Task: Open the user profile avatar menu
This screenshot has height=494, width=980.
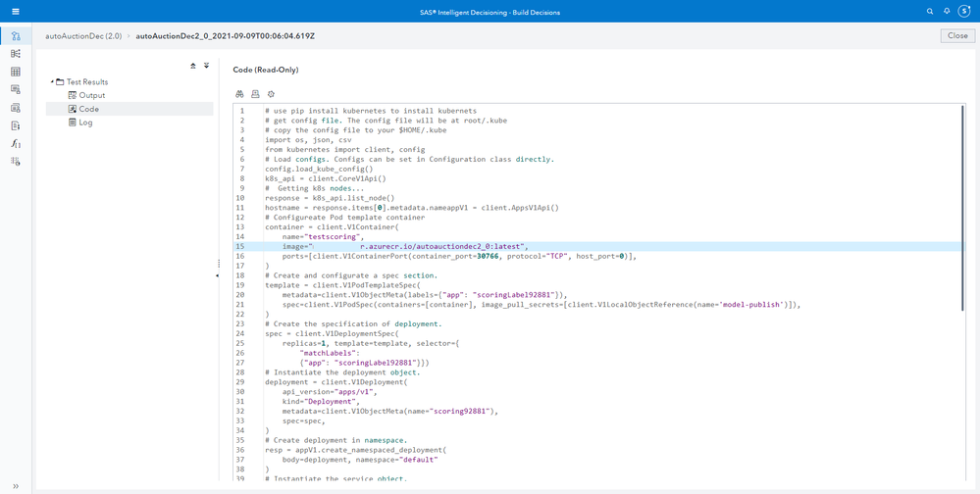Action: point(964,11)
